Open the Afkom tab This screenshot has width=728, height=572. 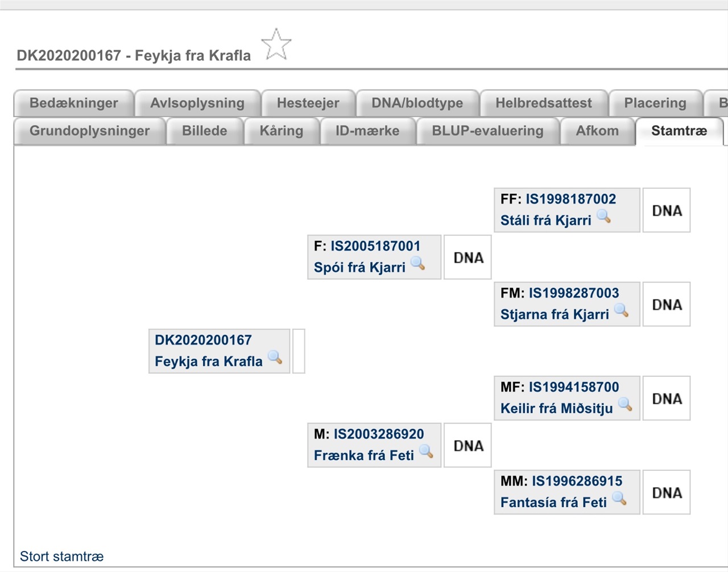pos(597,131)
